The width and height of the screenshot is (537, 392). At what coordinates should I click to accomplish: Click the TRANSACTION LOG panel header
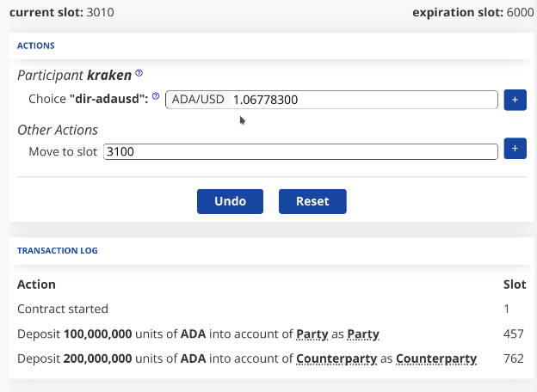point(57,251)
